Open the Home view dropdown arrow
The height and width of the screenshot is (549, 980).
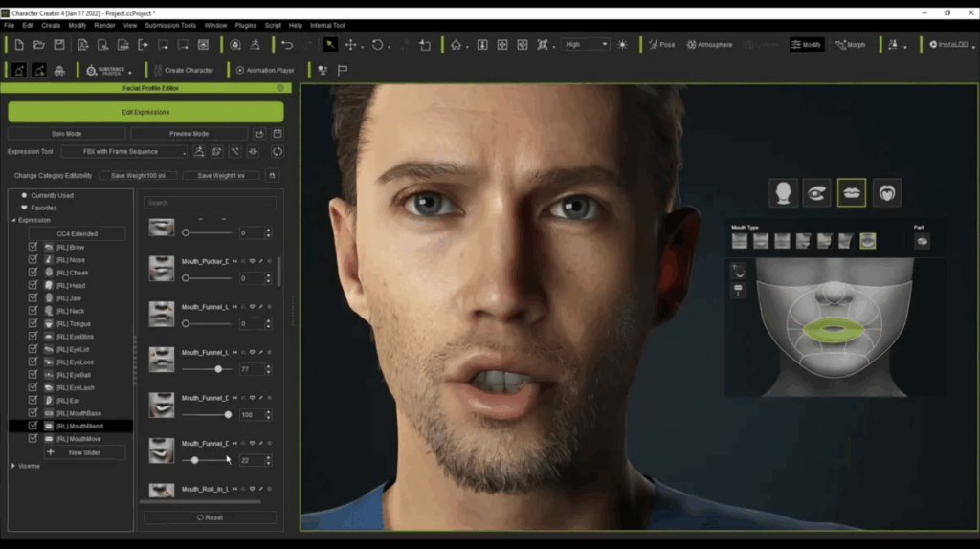[467, 47]
